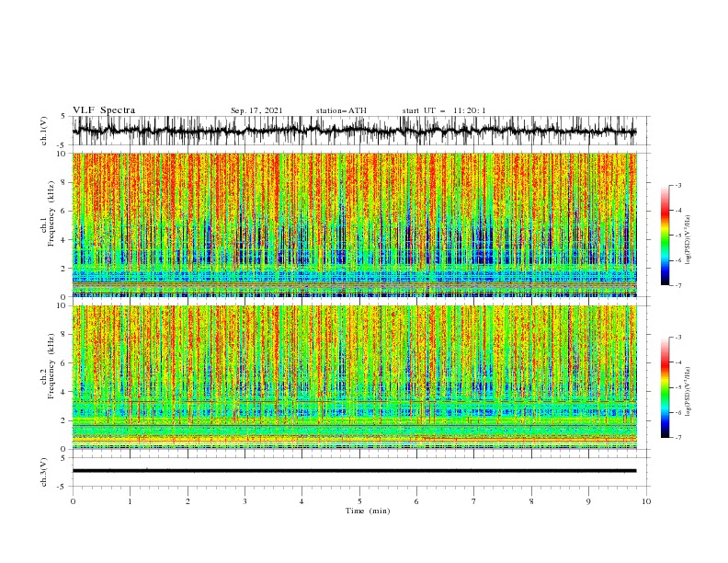Viewport: 728px width, 563px height.
Task: Click time axis tick label '3'
Action: [245, 501]
